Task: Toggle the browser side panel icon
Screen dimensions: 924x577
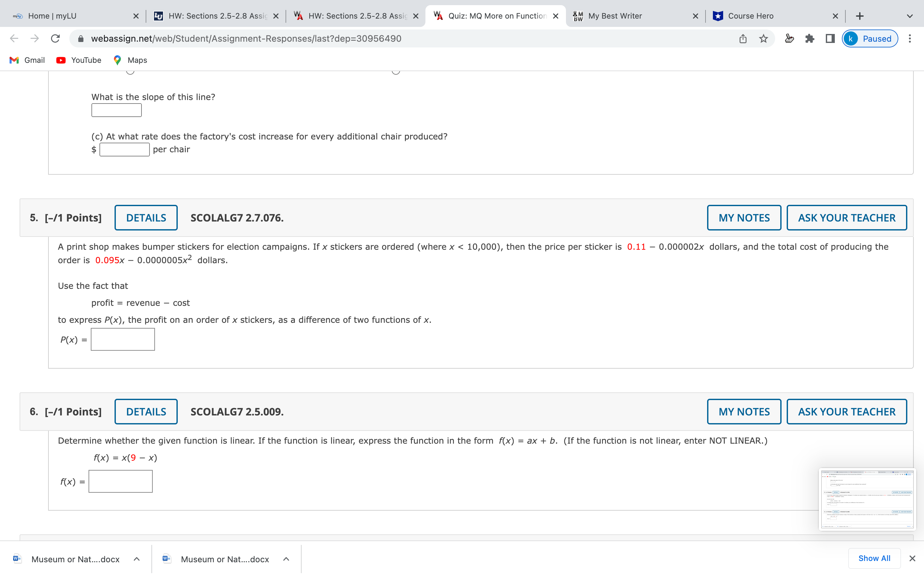Action: click(830, 38)
